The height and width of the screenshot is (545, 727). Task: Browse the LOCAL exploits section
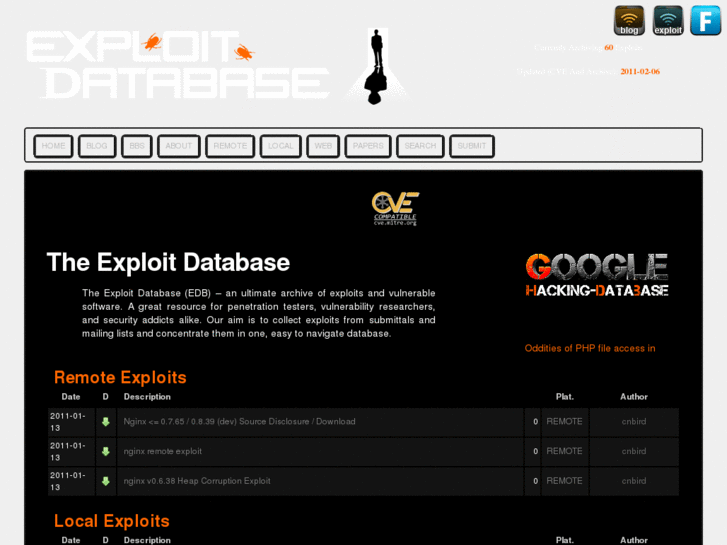click(281, 146)
